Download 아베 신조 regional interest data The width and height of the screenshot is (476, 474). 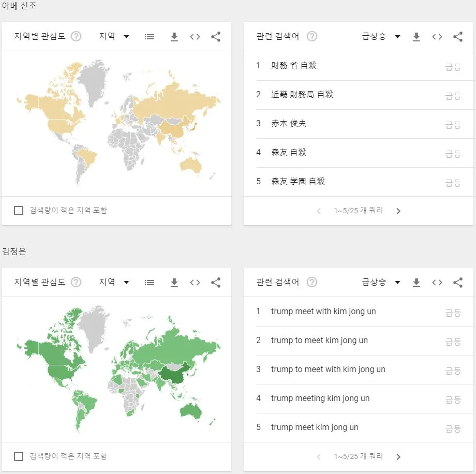(174, 37)
